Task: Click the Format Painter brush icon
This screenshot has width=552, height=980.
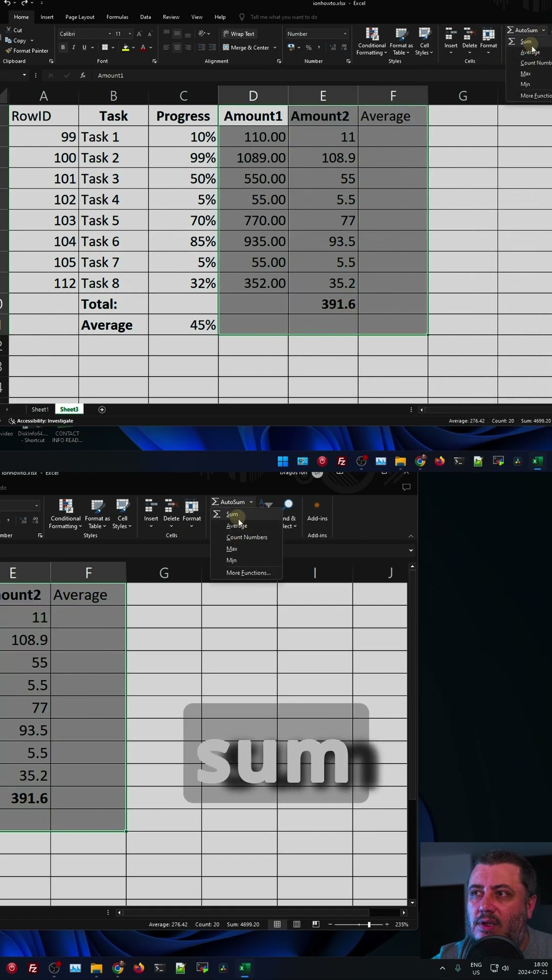Action: (x=8, y=51)
